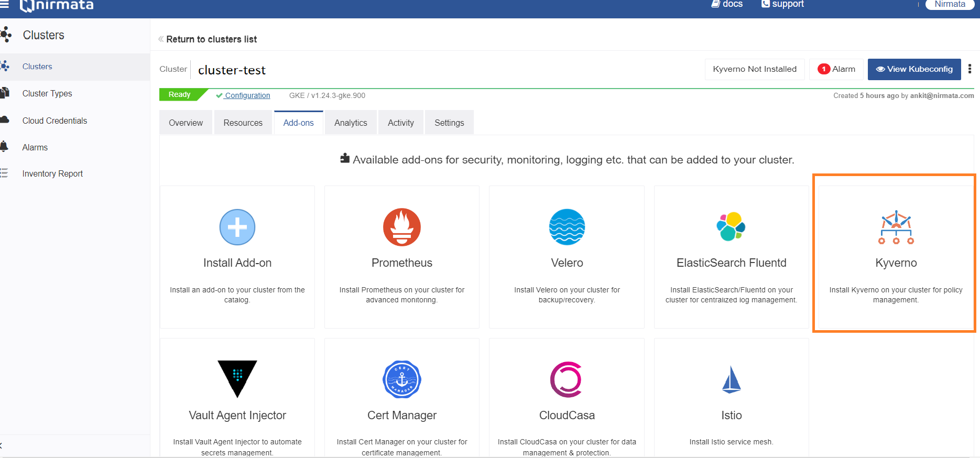Click the Install Add-on plus icon
This screenshot has height=458, width=980.
237,227
